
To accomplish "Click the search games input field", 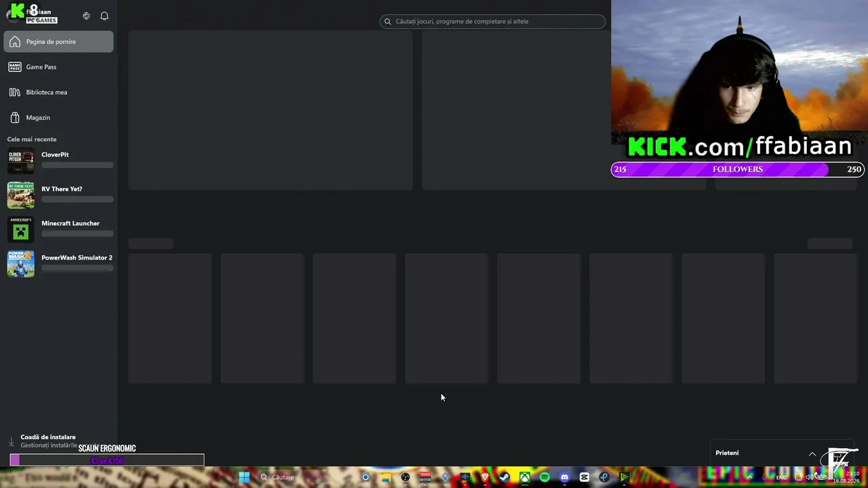I will [x=492, y=22].
